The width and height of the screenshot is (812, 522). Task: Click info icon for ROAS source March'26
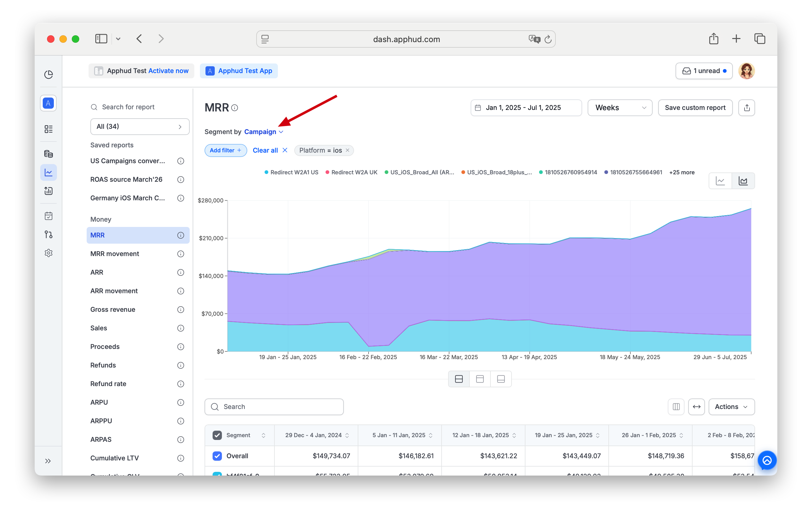click(180, 180)
